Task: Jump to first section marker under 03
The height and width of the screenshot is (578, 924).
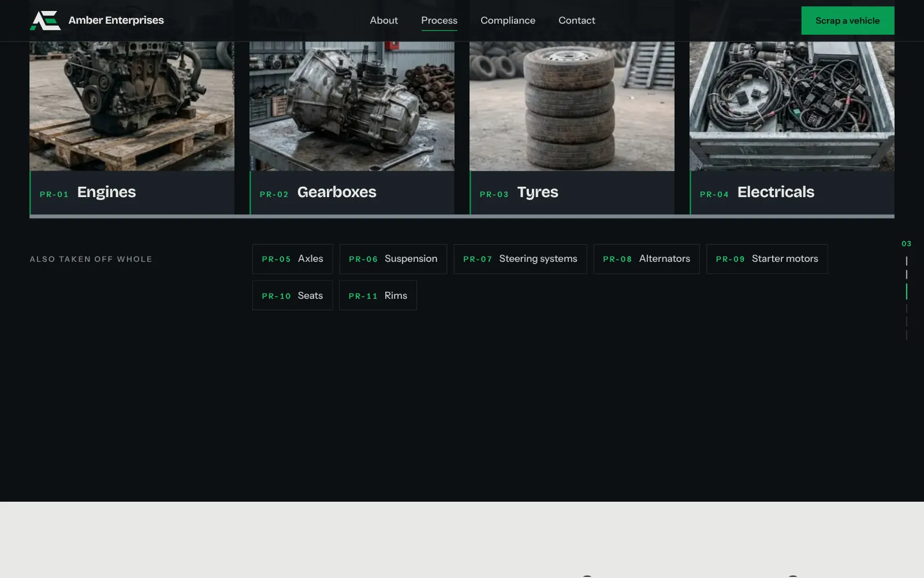Action: pos(906,261)
